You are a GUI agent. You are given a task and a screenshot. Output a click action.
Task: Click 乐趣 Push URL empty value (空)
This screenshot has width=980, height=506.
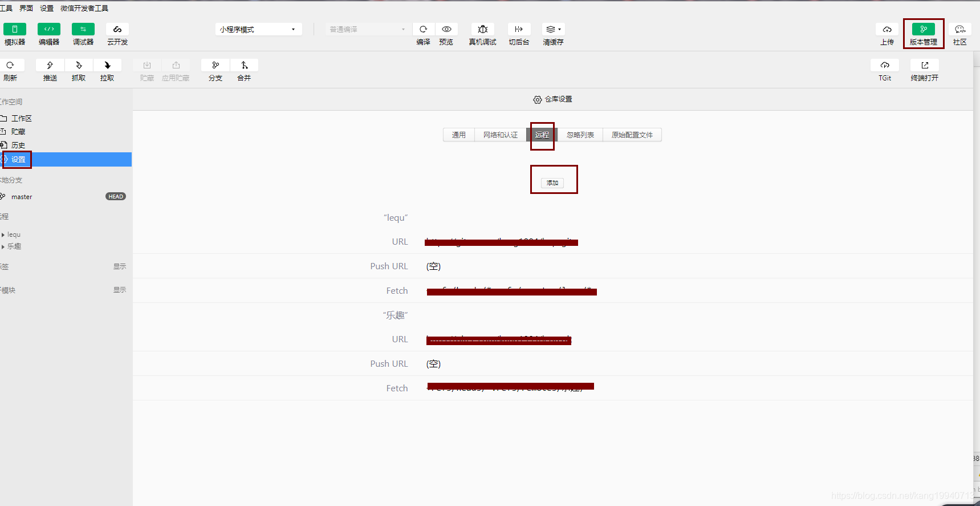pyautogui.click(x=434, y=364)
